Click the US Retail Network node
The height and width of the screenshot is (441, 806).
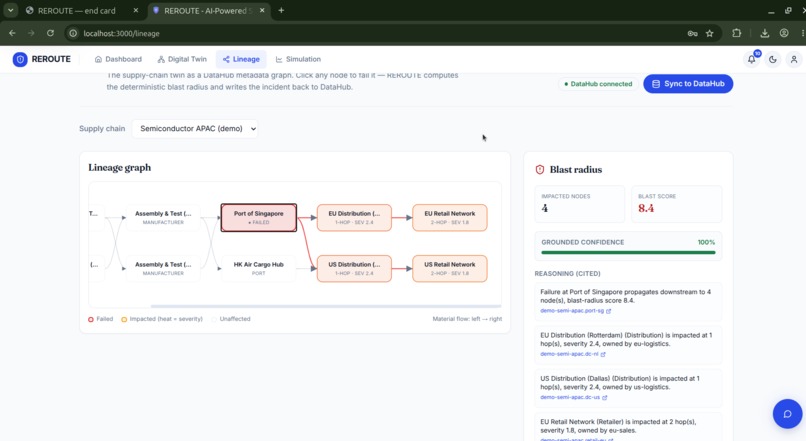pyautogui.click(x=450, y=268)
